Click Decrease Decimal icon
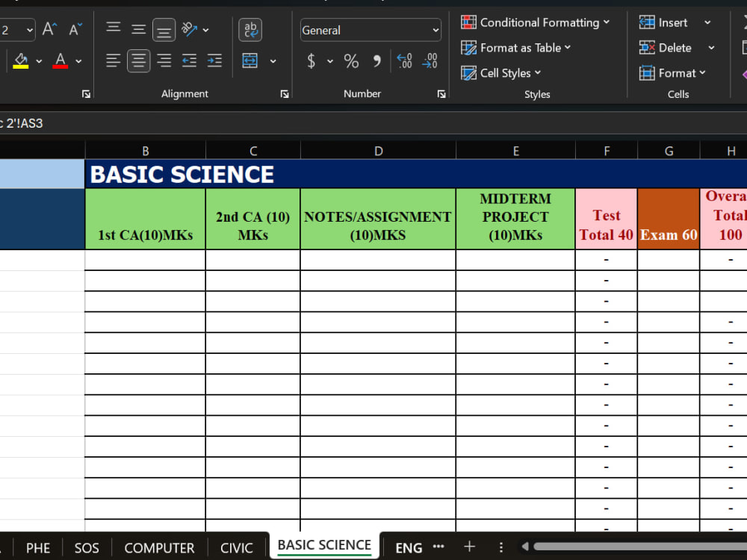The width and height of the screenshot is (747, 560). tap(430, 61)
